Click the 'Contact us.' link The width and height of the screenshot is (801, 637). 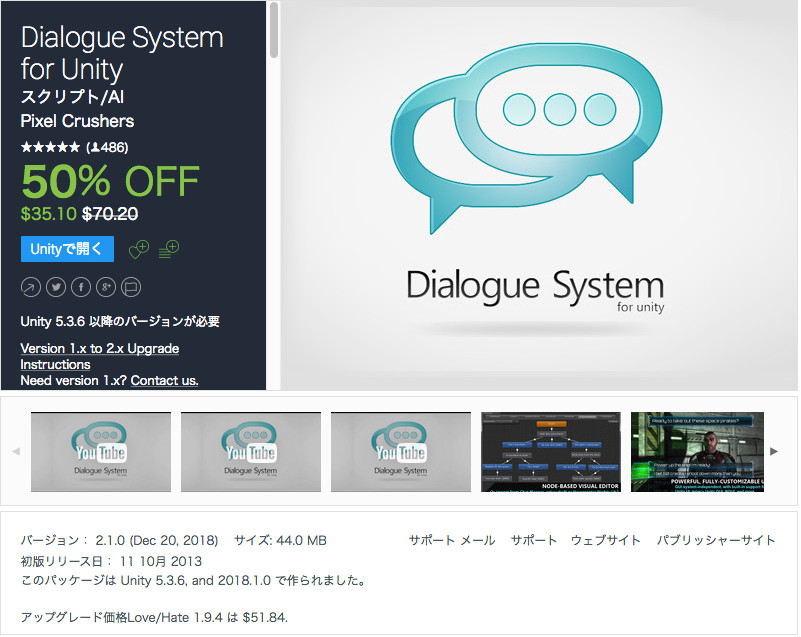pyautogui.click(x=164, y=381)
